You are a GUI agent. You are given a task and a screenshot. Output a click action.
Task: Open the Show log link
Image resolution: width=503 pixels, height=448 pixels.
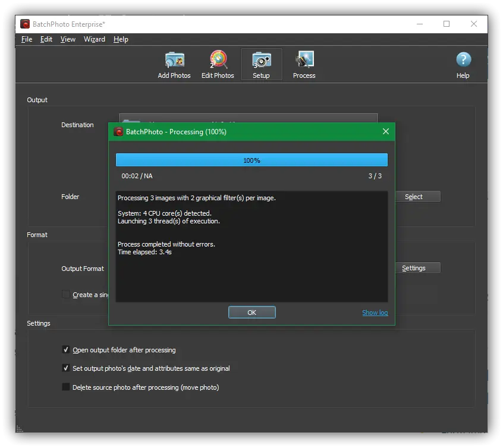tap(375, 313)
